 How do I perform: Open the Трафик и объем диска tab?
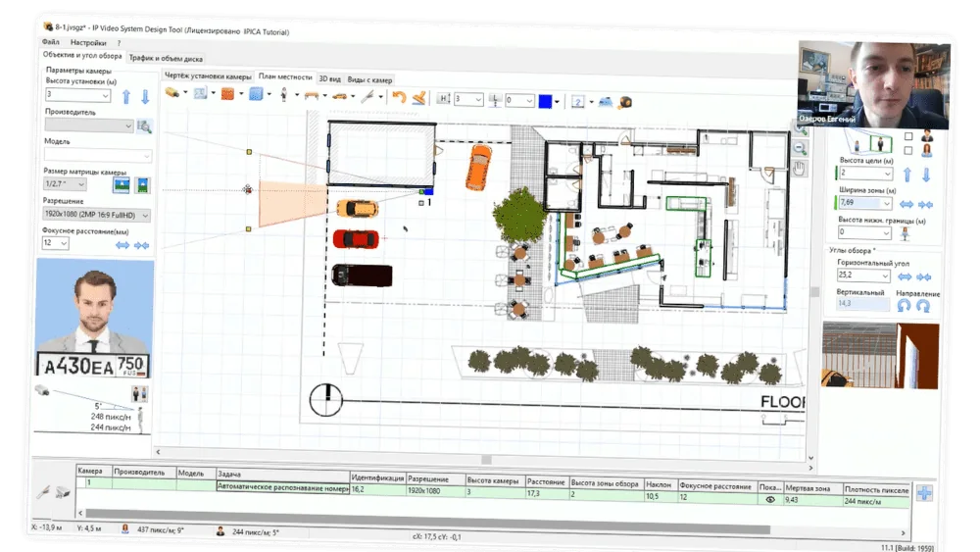coord(166,58)
